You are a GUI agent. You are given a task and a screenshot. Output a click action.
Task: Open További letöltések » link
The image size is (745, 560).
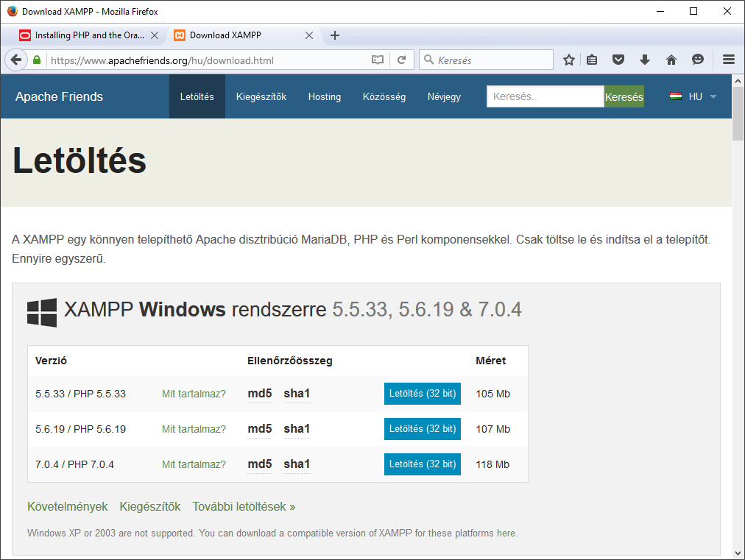[244, 507]
